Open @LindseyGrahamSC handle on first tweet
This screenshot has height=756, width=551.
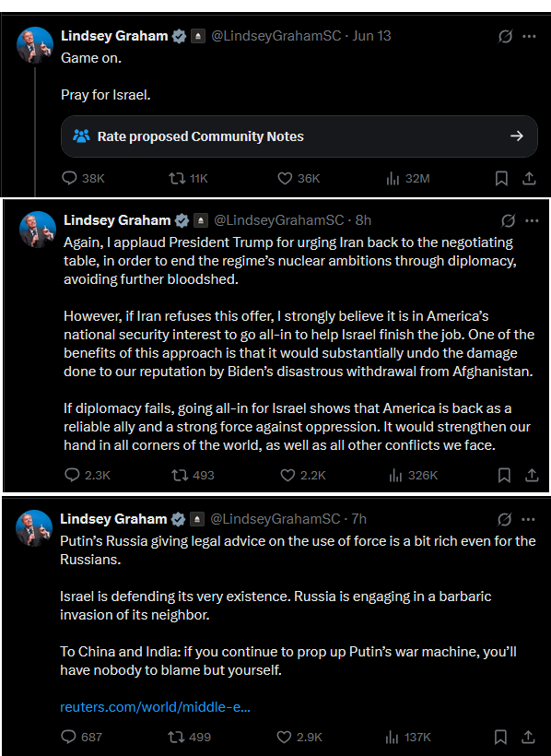[x=276, y=36]
